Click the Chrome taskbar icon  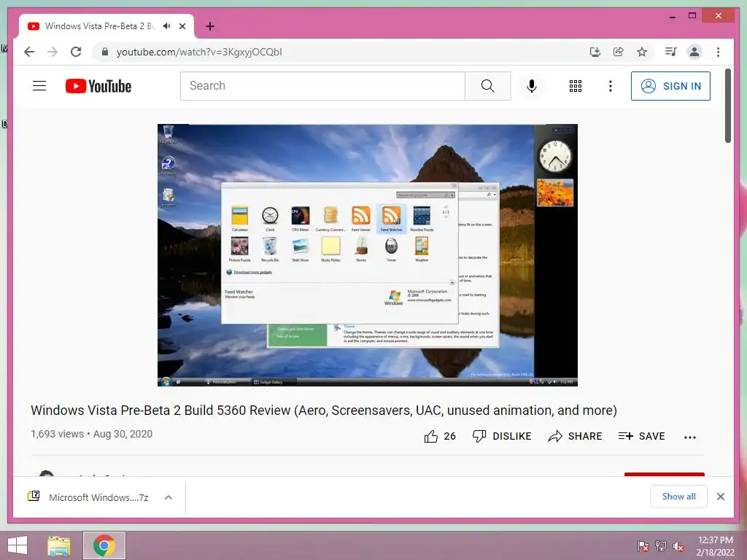104,545
